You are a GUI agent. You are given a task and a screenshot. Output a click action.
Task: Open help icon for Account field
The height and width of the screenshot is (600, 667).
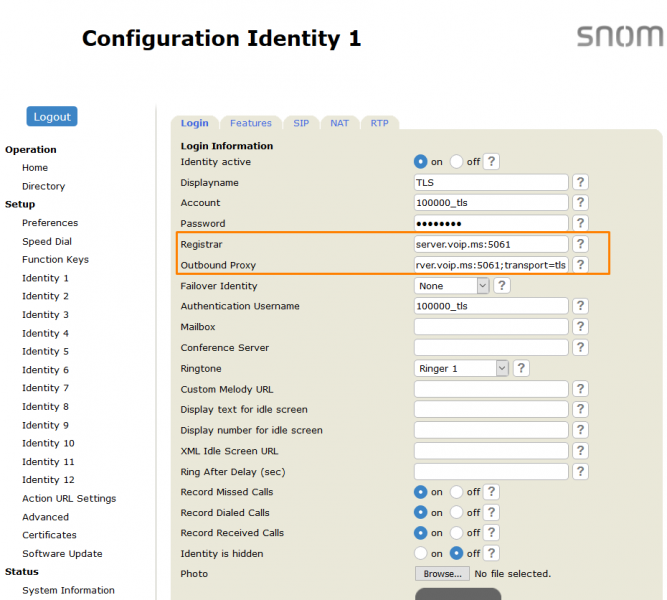click(580, 203)
